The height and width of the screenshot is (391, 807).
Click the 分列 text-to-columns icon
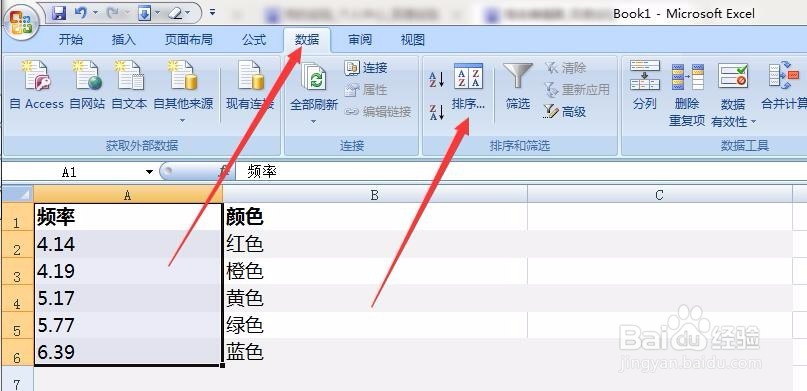[x=644, y=76]
